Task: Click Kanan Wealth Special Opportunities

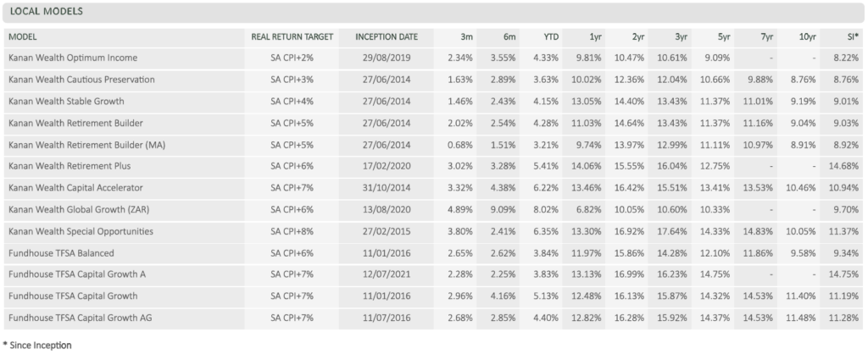Action: 81,231
